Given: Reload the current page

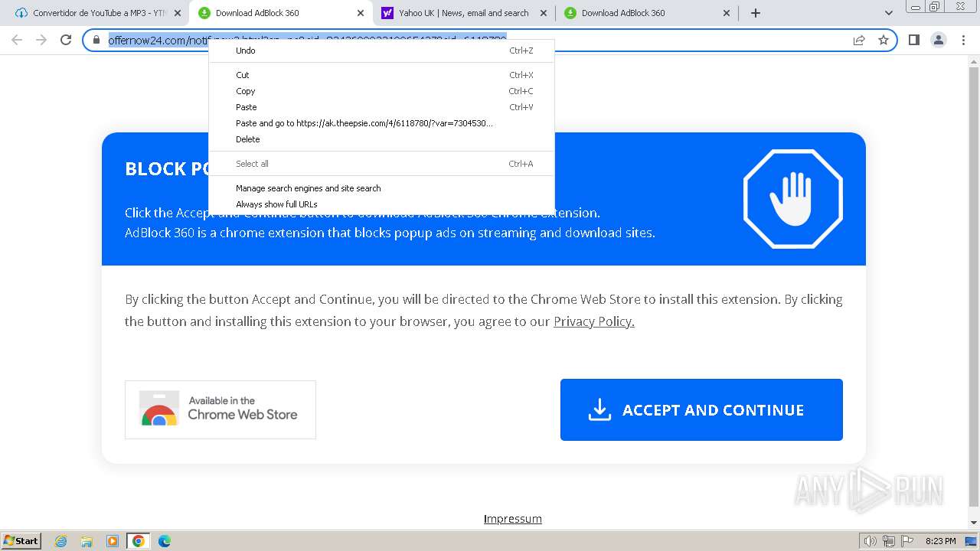Looking at the screenshot, I should (x=66, y=40).
